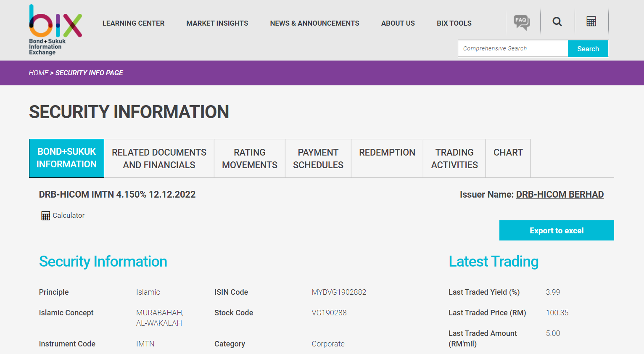
Task: Click the BIX logo in the header
Action: pyautogui.click(x=55, y=30)
